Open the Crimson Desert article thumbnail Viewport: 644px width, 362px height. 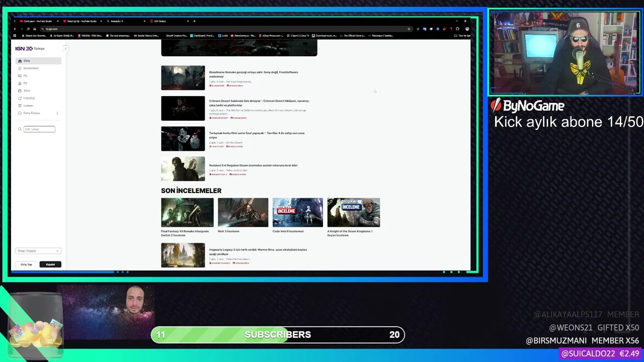[x=183, y=108]
